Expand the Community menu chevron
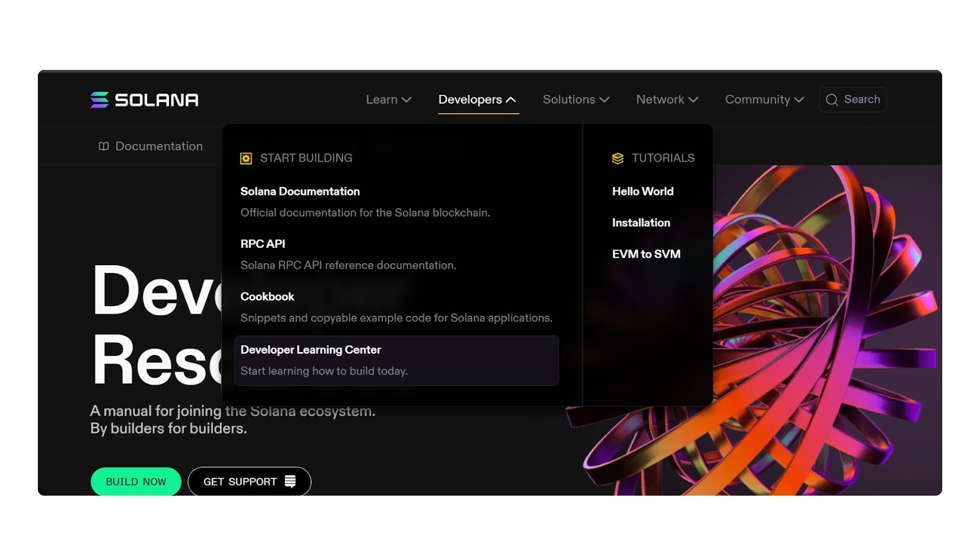Image resolution: width=980 pixels, height=551 pixels. coord(799,100)
